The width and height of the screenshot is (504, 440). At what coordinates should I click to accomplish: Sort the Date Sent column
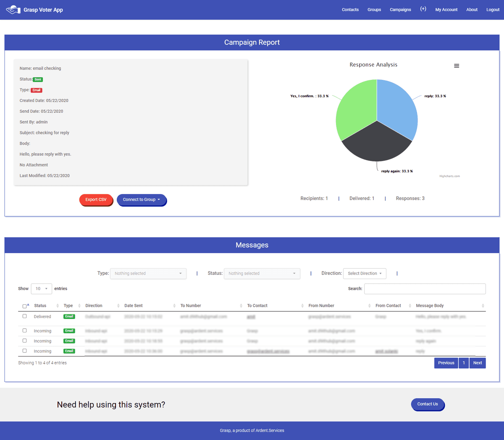click(x=174, y=306)
